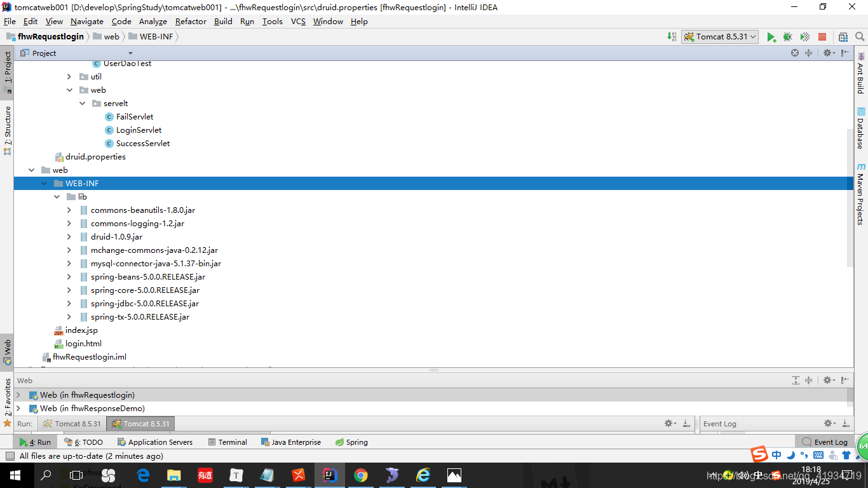Select druid.properties file

95,157
